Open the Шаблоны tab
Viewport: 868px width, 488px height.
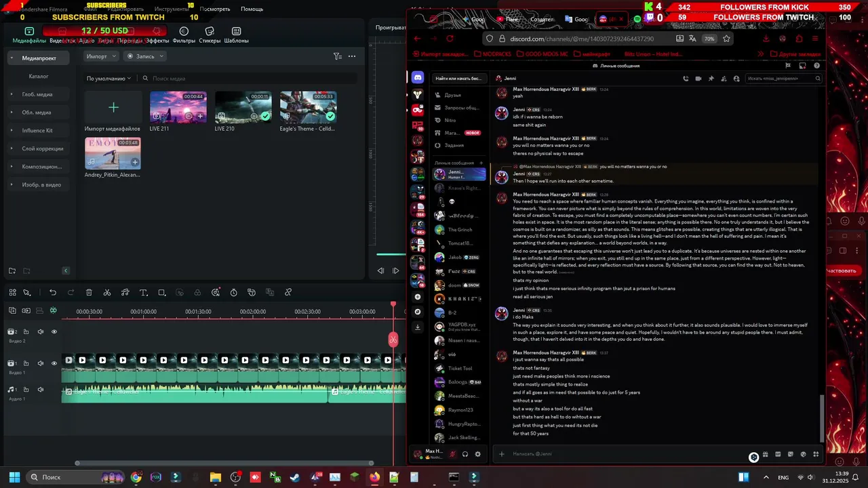point(236,35)
